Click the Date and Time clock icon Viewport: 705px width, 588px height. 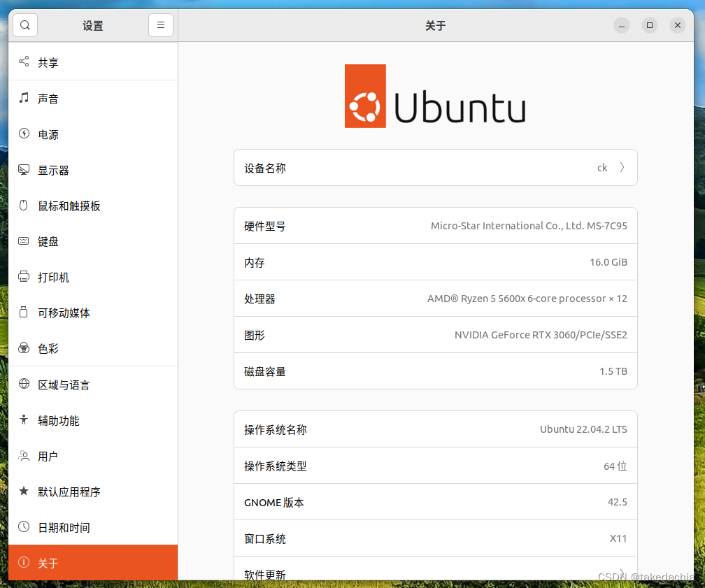click(x=24, y=527)
